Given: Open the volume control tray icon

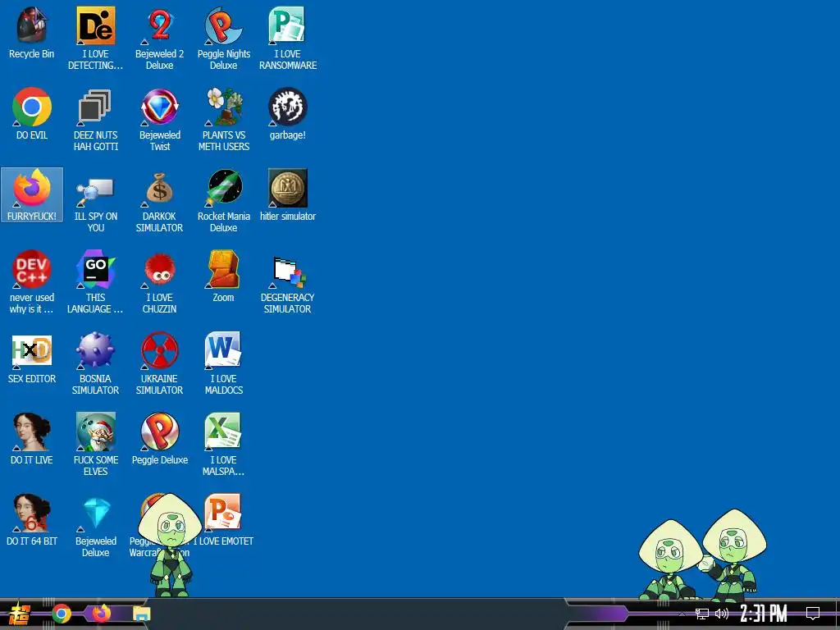Looking at the screenshot, I should point(722,614).
